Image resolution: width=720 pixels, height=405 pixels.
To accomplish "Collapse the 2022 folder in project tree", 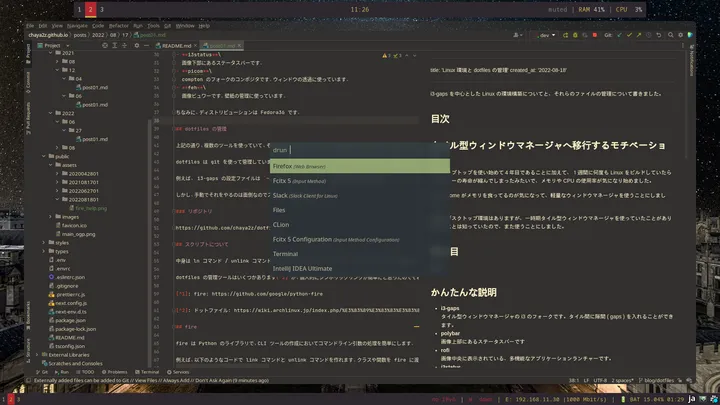I will (51, 113).
